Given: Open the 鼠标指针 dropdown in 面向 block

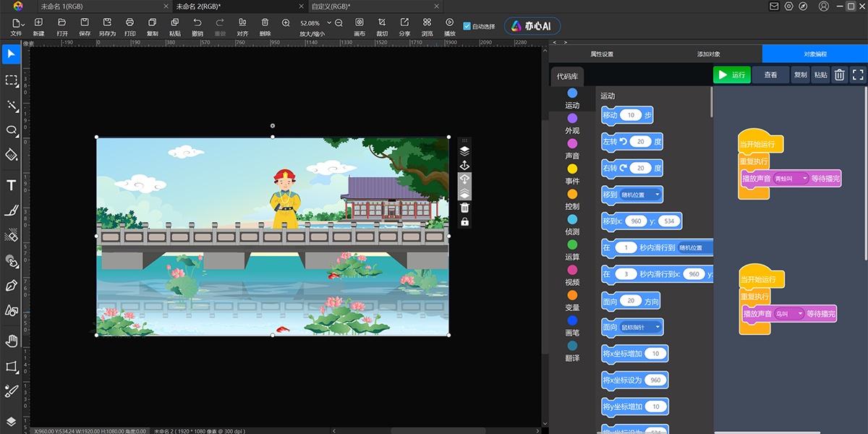Looking at the screenshot, I should pos(641,328).
